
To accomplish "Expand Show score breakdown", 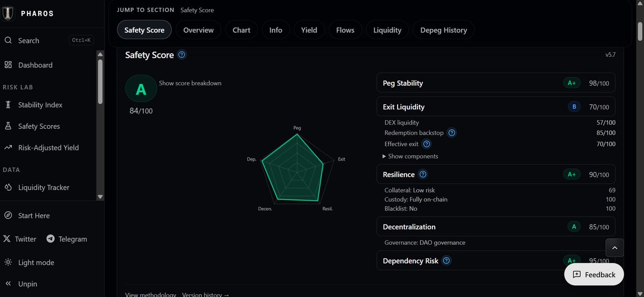I will tap(190, 83).
